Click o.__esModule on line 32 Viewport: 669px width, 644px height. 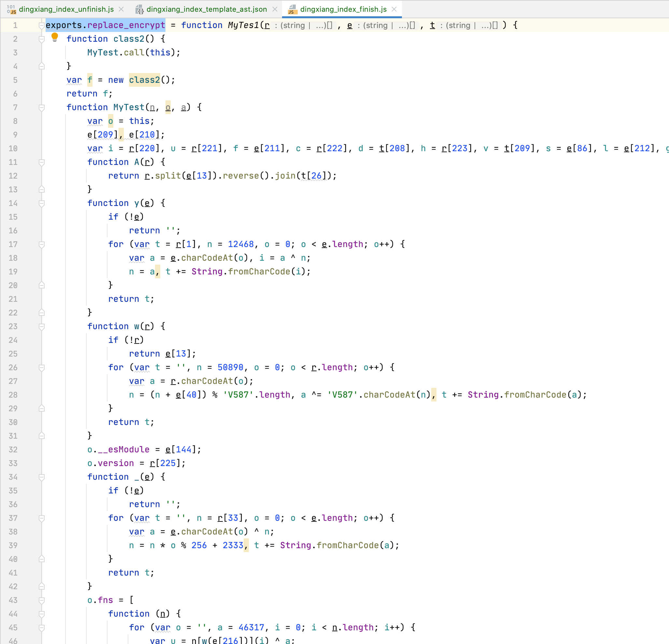(119, 449)
